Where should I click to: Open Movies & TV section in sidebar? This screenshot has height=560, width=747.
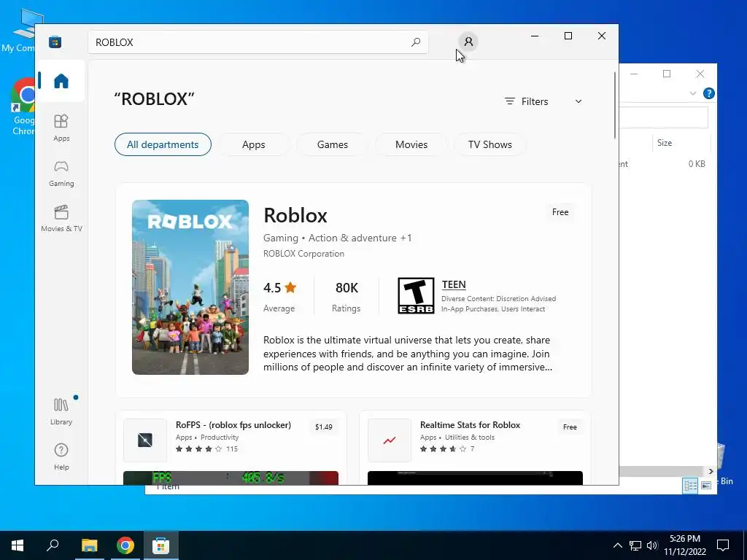tap(61, 219)
